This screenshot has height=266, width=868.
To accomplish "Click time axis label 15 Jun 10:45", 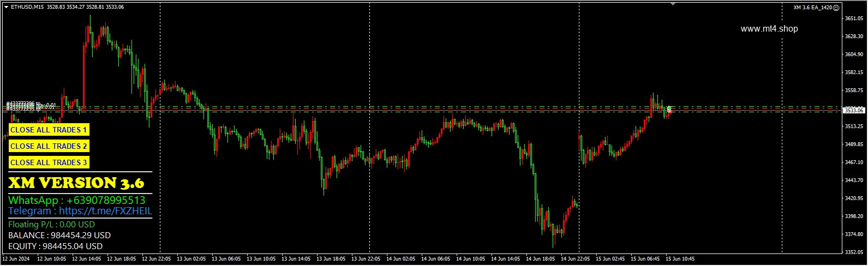I will (680, 259).
